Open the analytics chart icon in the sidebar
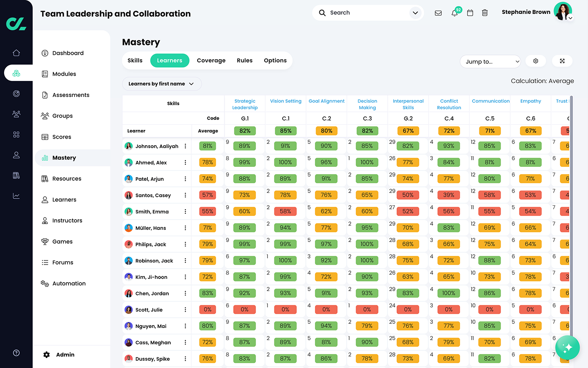Viewport: 588px width, 368px height. 16,195
